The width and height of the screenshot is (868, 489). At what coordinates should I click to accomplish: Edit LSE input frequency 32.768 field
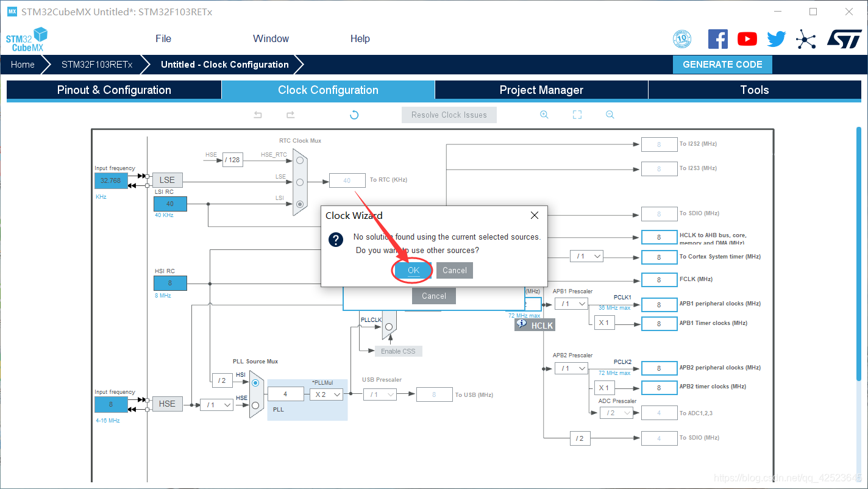112,180
